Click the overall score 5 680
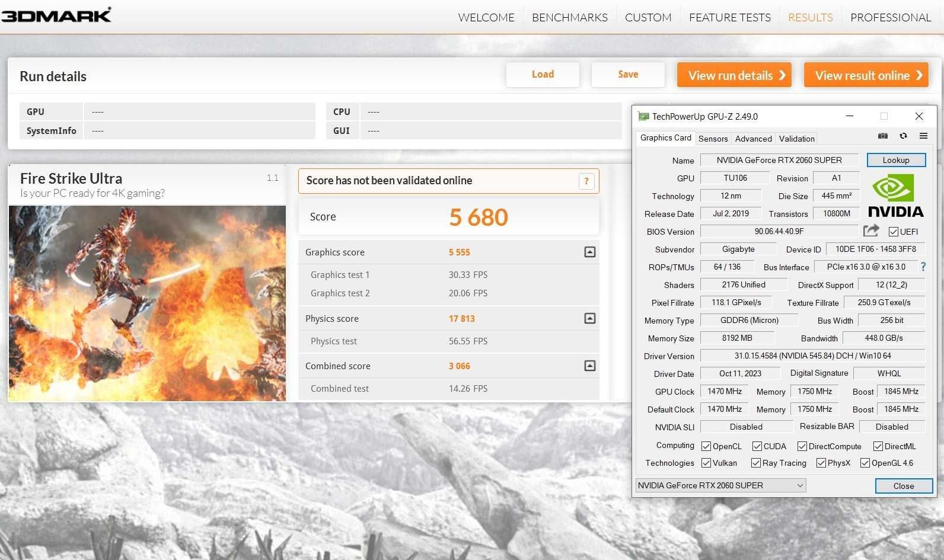 point(479,217)
